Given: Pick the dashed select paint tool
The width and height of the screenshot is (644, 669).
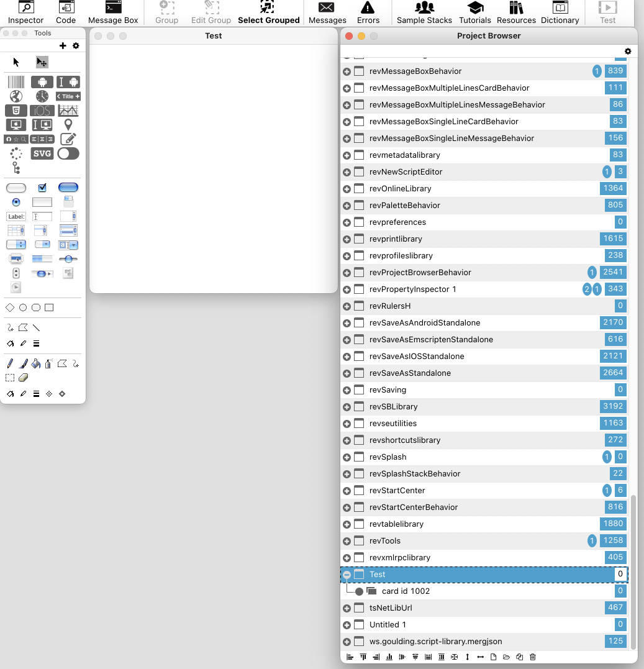Looking at the screenshot, I should coord(10,378).
